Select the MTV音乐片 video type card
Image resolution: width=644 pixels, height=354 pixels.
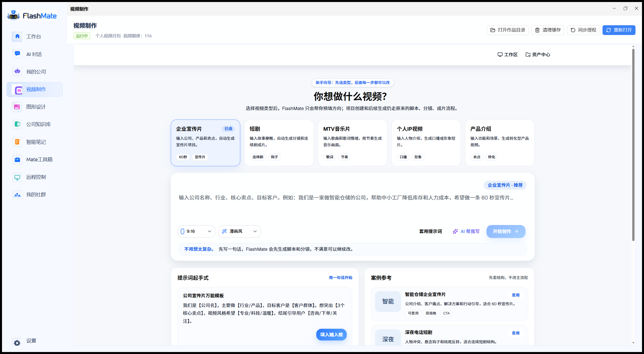tap(352, 143)
